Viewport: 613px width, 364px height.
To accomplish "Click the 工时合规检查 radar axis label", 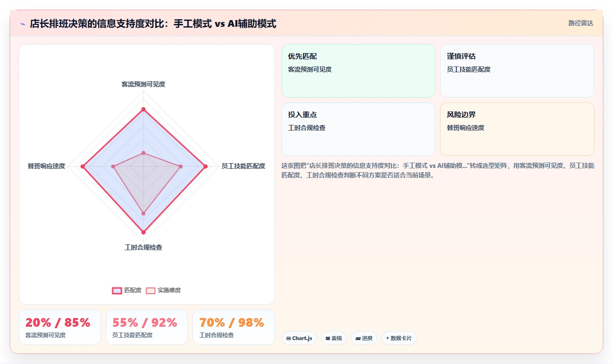I will click(143, 247).
